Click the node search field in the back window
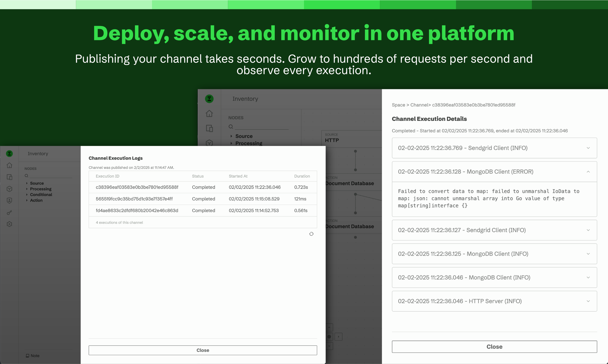This screenshot has height=364, width=608. pos(261,127)
